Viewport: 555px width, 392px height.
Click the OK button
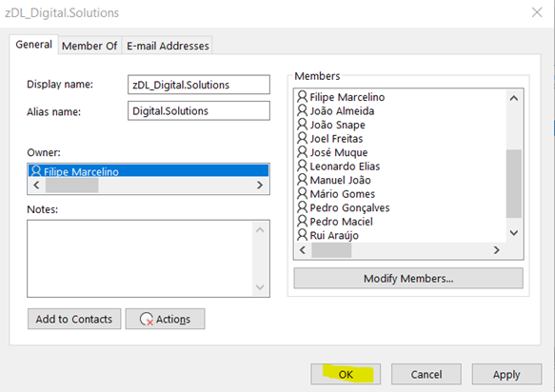click(x=346, y=374)
